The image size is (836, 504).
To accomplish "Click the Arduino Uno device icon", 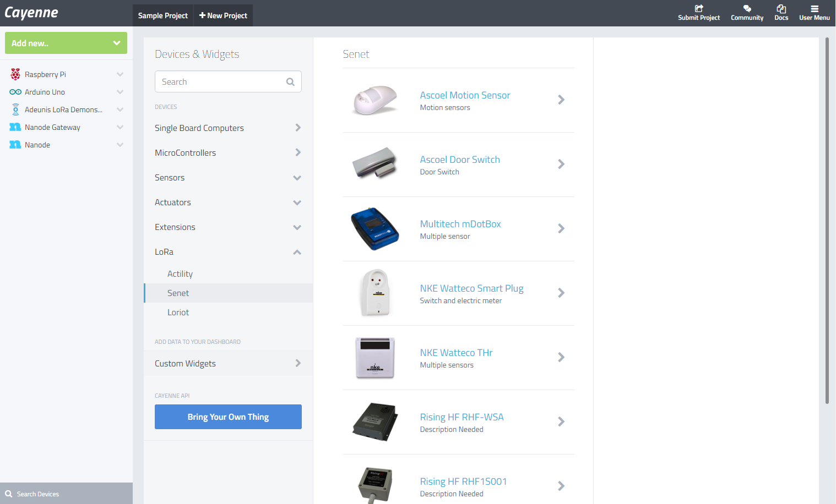I will (15, 92).
